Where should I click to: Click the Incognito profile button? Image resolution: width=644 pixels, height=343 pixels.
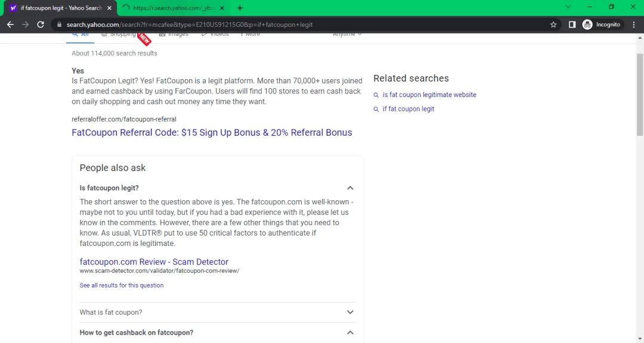602,24
